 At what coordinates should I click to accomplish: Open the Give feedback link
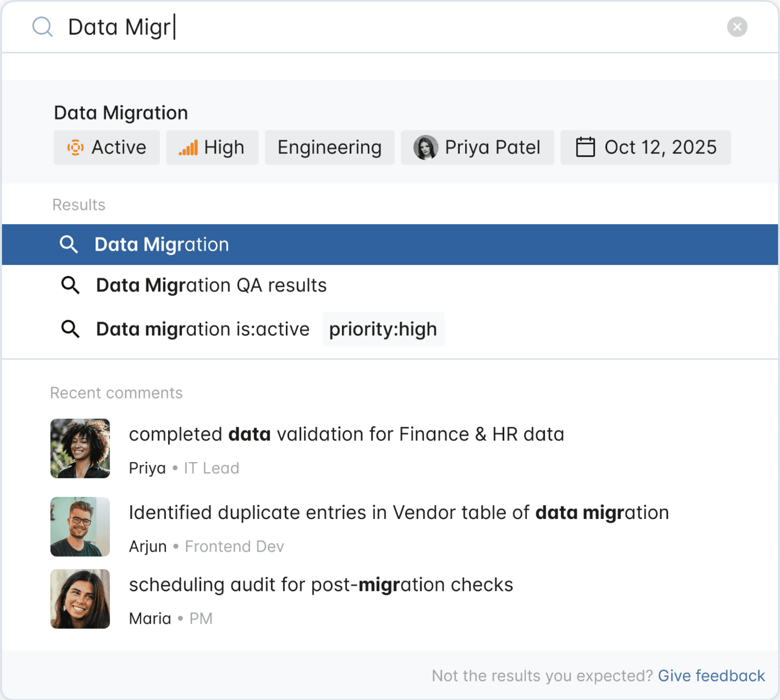pos(711,676)
